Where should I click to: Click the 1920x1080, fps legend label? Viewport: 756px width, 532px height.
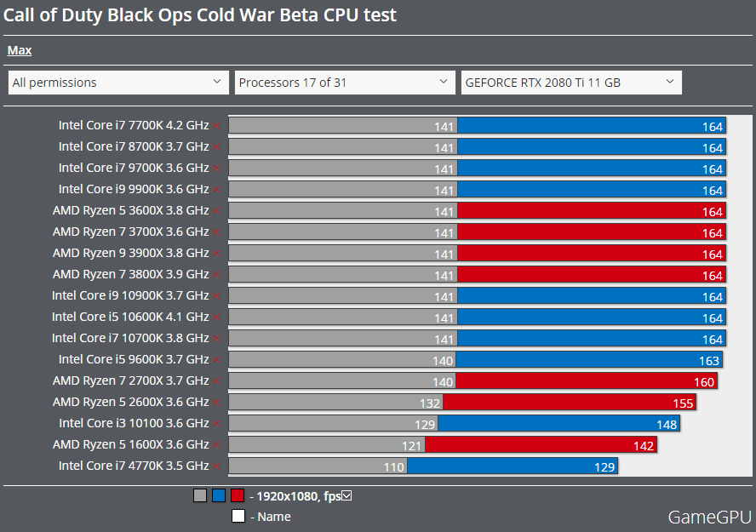299,496
